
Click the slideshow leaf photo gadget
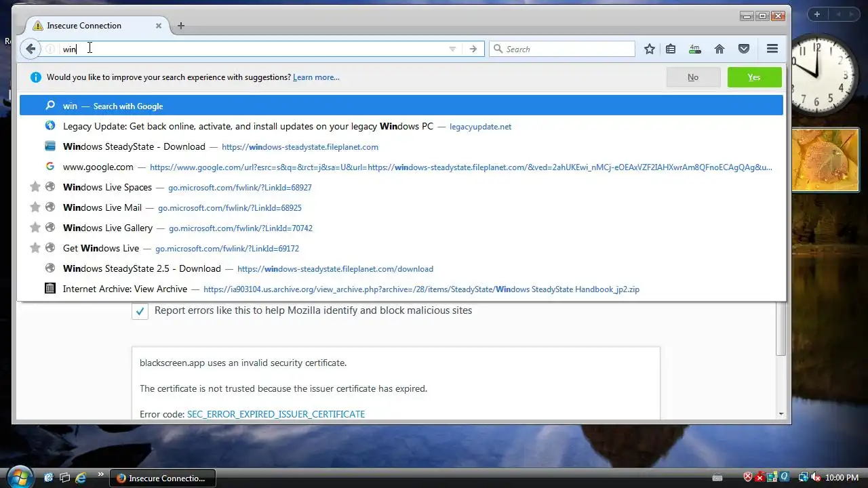[825, 160]
